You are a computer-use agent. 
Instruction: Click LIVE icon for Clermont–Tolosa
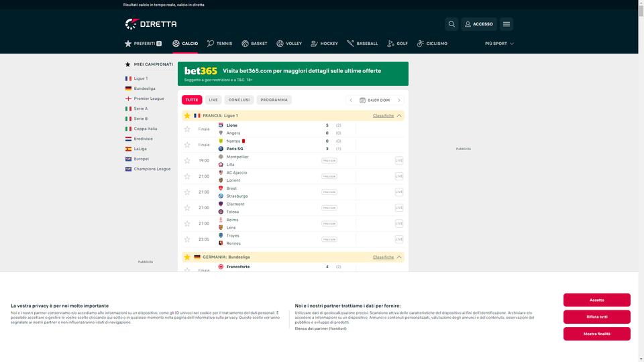pyautogui.click(x=398, y=208)
